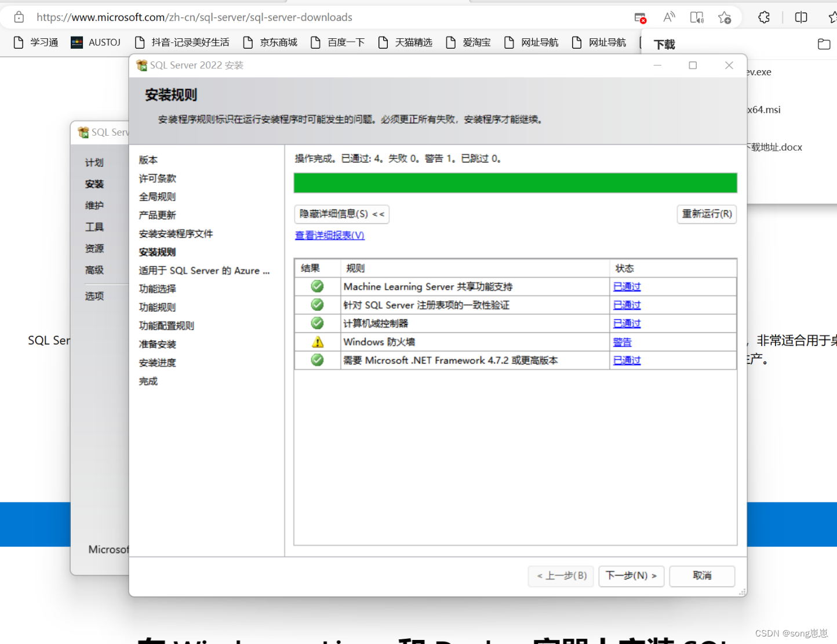Image resolution: width=837 pixels, height=644 pixels.
Task: Open downloads folder icon in downloads panel
Action: (x=824, y=44)
